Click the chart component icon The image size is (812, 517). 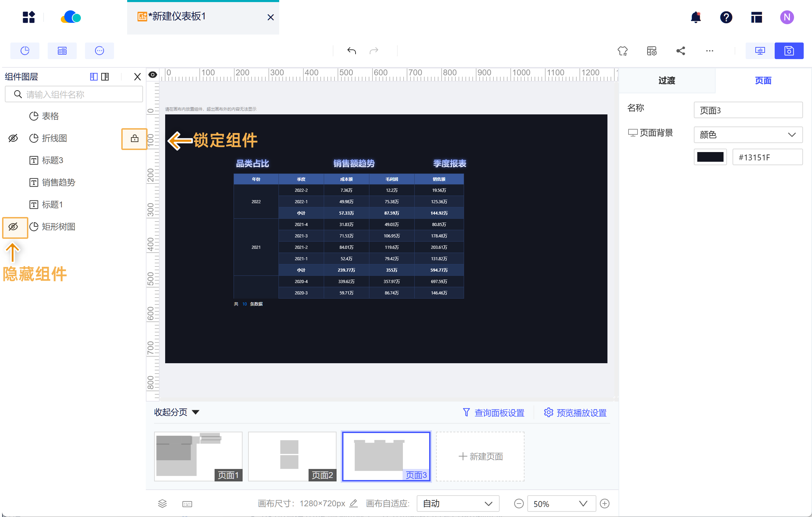click(x=25, y=51)
